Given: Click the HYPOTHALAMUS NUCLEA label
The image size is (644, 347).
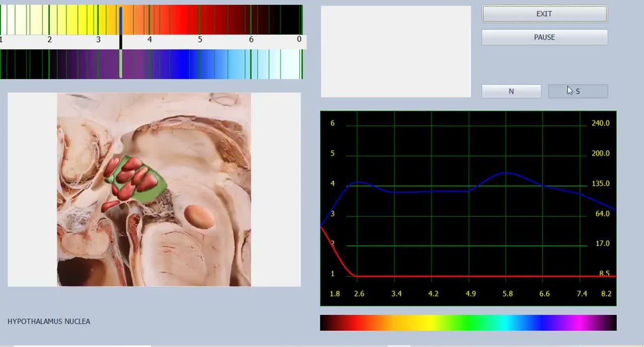Looking at the screenshot, I should pos(49,321).
